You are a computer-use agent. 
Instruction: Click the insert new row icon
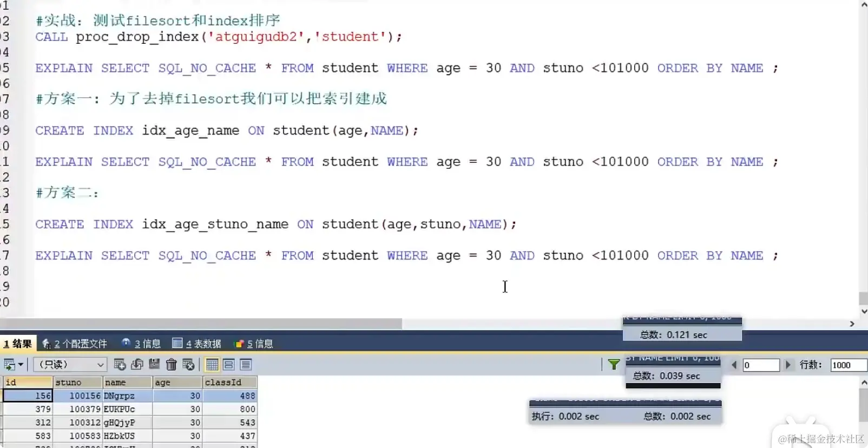120,365
